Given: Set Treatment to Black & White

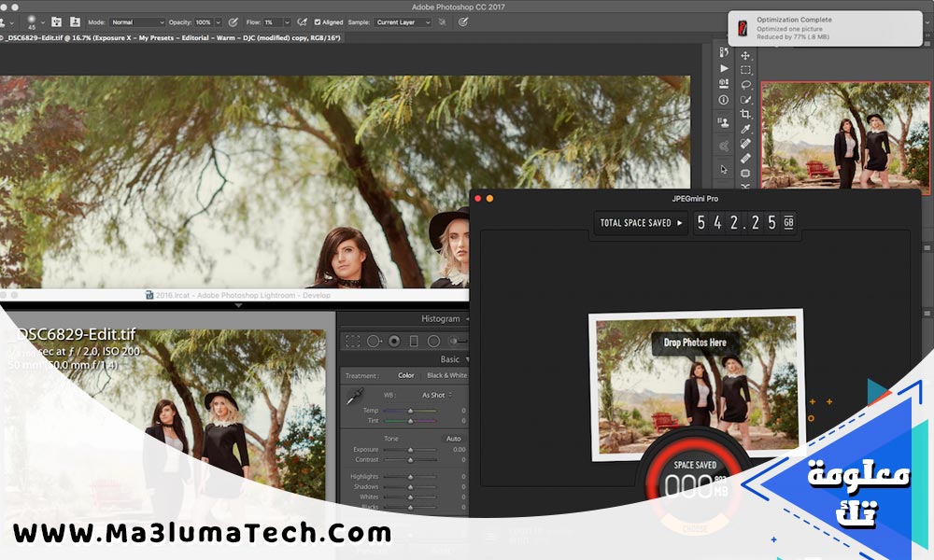Looking at the screenshot, I should coord(446,375).
